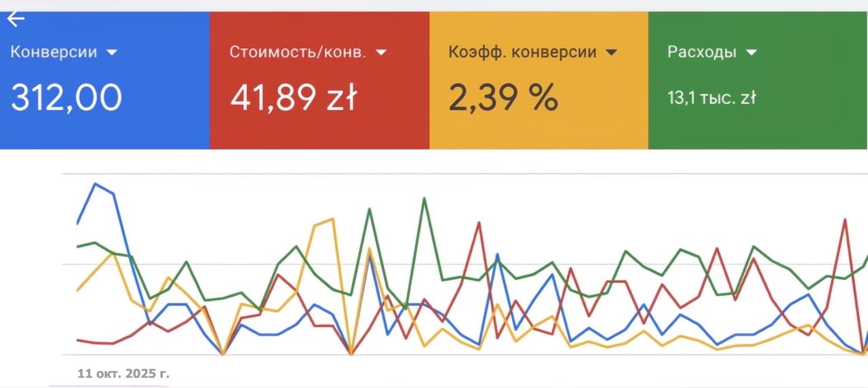Select the 41,89 zł cost value
868x388 pixels.
click(293, 98)
